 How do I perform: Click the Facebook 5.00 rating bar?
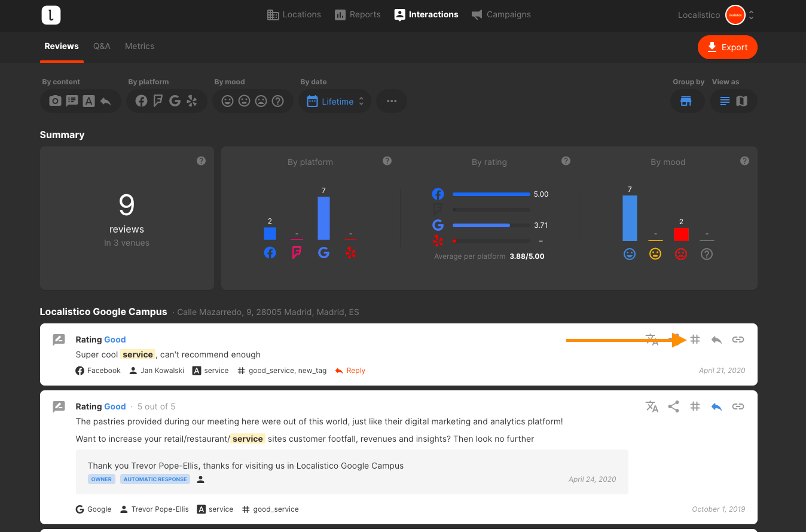491,194
